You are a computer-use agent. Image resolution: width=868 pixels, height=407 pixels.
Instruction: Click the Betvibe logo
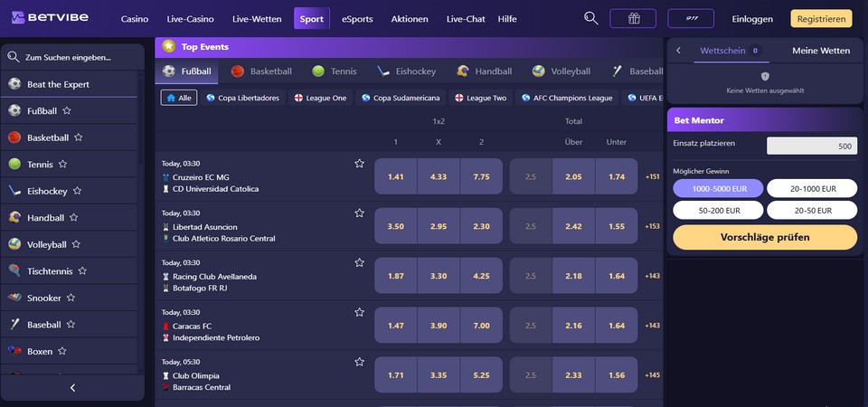click(50, 18)
